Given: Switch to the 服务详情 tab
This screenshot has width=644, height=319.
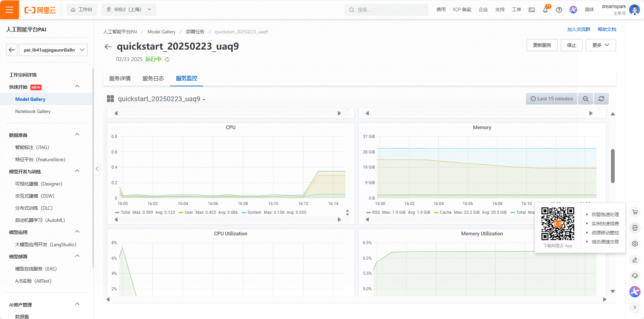Looking at the screenshot, I should [120, 79].
